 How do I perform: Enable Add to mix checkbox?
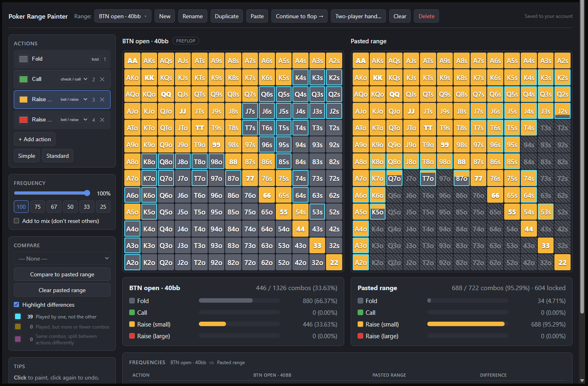(17, 221)
